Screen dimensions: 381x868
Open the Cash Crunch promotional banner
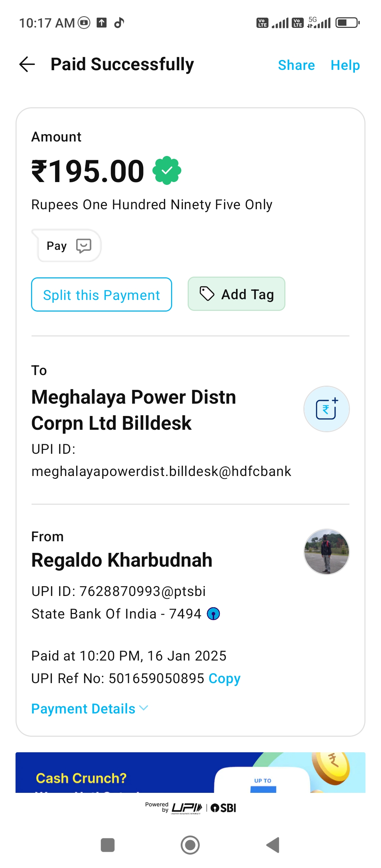pyautogui.click(x=190, y=773)
